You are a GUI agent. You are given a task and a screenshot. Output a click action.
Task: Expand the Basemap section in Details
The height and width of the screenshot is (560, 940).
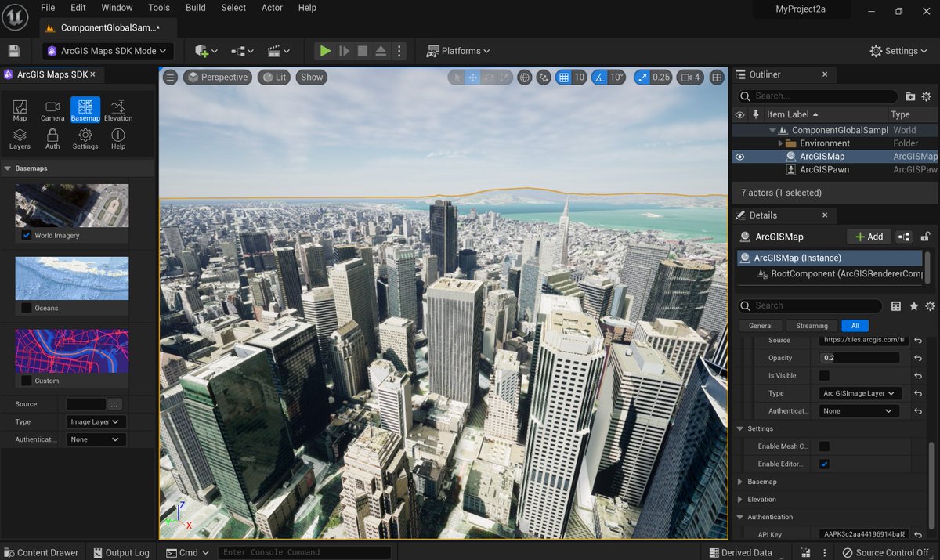pos(741,482)
